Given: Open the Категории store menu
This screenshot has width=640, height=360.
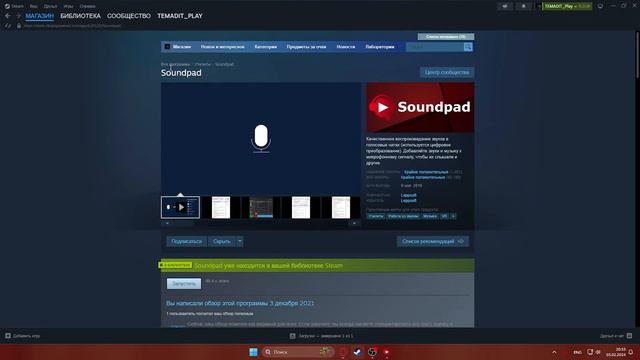Looking at the screenshot, I should (266, 47).
